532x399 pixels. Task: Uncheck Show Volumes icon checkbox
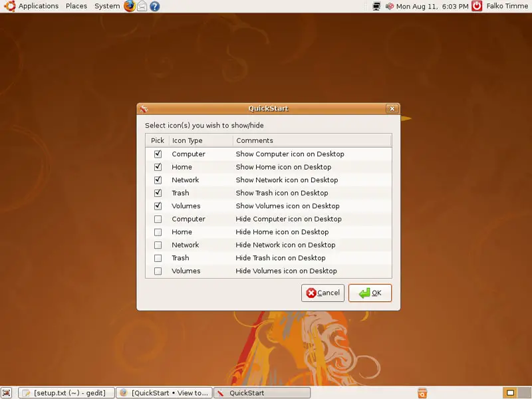[x=158, y=206]
